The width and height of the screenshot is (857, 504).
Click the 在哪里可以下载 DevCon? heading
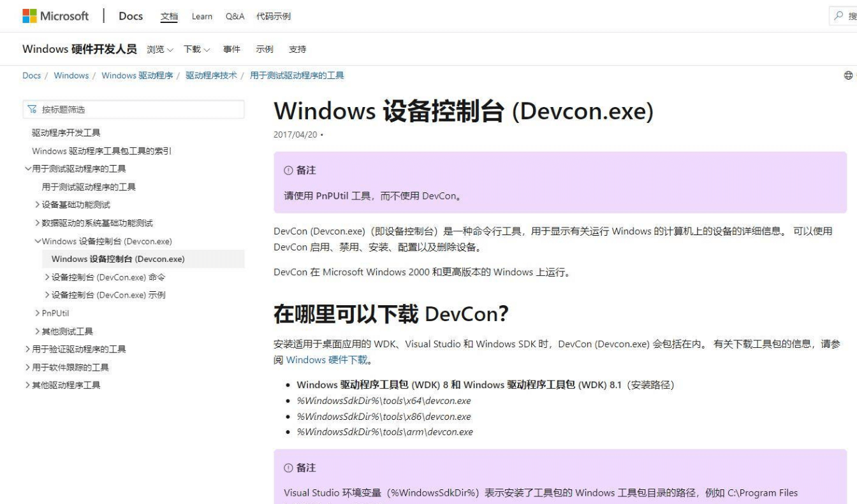[x=390, y=314]
